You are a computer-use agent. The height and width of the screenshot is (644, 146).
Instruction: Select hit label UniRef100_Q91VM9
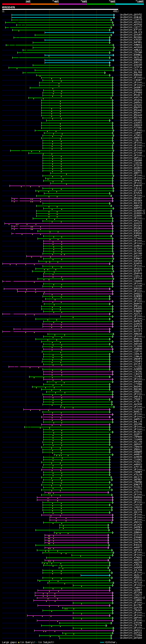(x=131, y=424)
